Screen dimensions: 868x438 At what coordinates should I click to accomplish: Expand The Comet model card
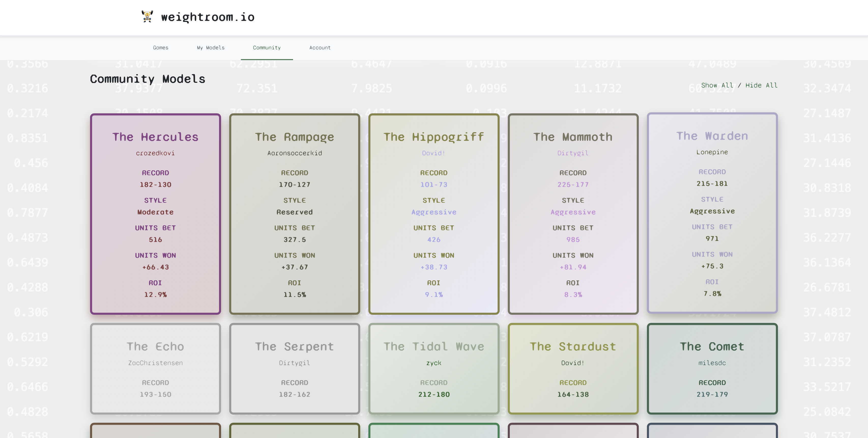tap(712, 346)
